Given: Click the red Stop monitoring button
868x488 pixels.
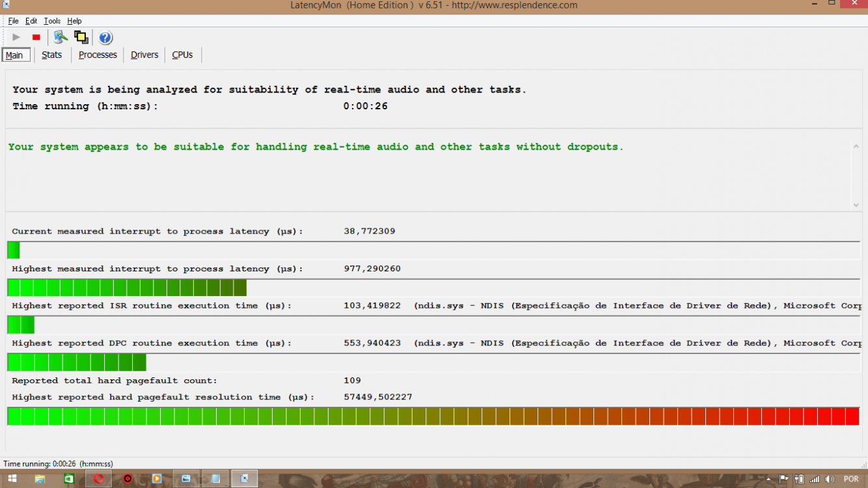Looking at the screenshot, I should (36, 38).
